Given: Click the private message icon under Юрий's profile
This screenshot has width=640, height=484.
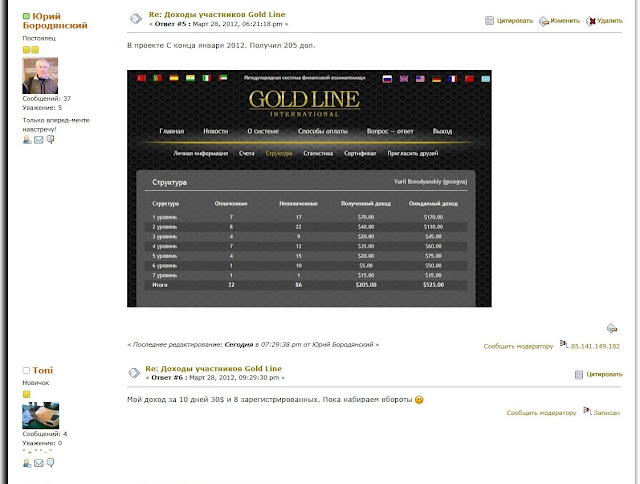Looking at the screenshot, I should [50, 140].
